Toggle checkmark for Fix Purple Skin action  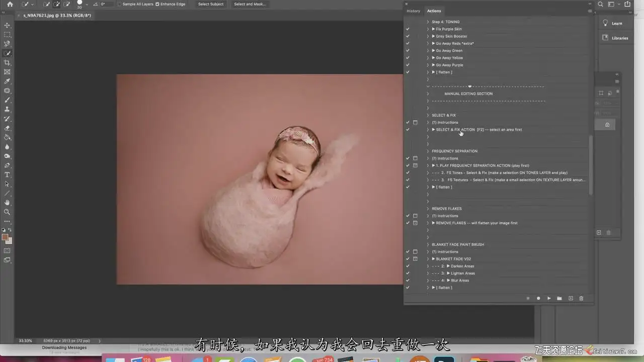408,29
